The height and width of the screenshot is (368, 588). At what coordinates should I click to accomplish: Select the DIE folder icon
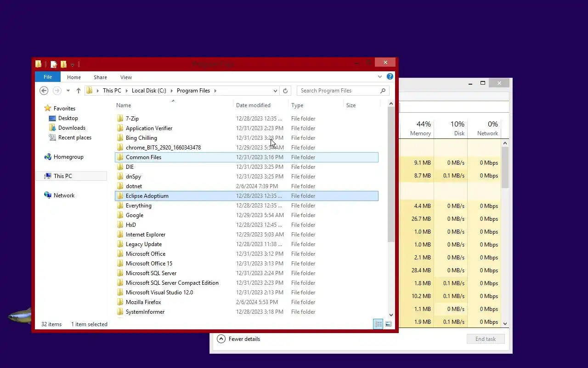click(x=120, y=167)
